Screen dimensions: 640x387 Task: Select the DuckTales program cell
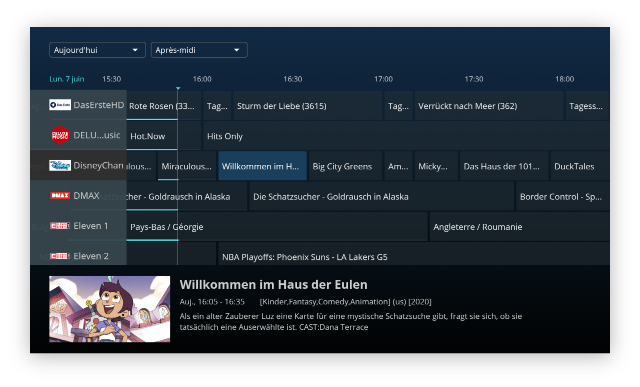(x=580, y=166)
